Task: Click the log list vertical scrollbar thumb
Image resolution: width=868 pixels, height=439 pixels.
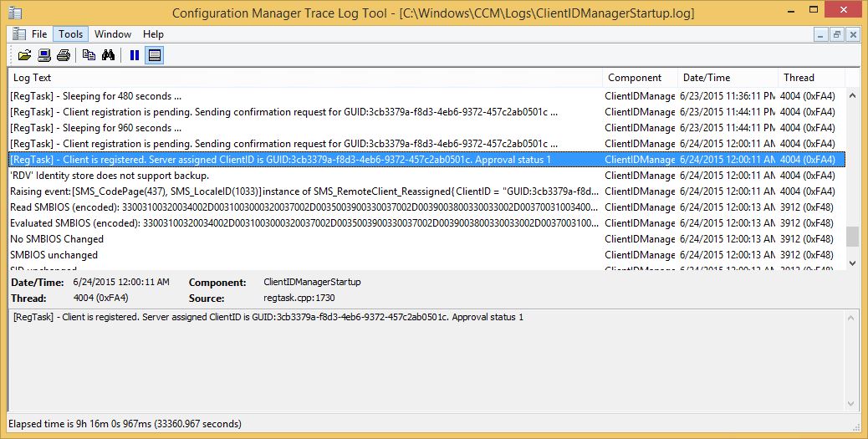Action: pyautogui.click(x=852, y=237)
